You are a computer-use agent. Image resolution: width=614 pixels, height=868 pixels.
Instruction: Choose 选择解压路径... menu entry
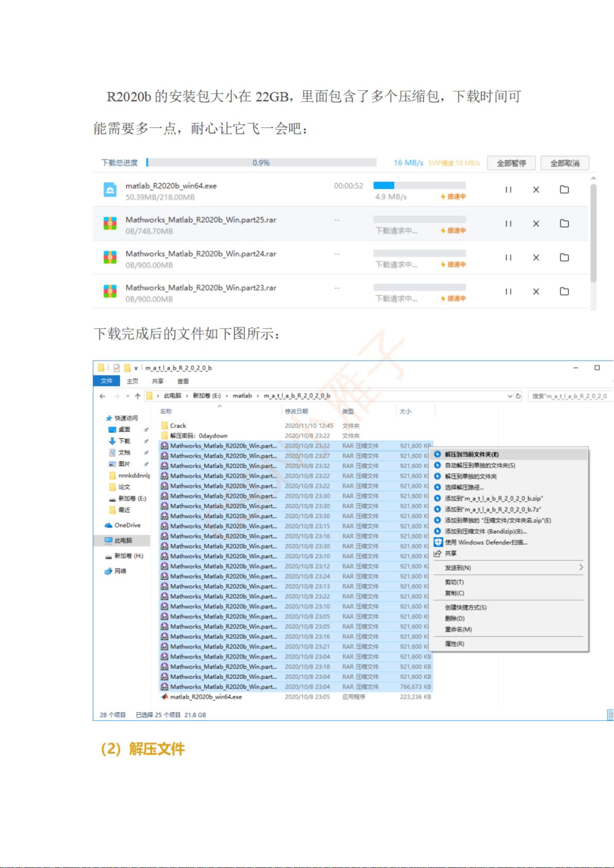[509, 487]
